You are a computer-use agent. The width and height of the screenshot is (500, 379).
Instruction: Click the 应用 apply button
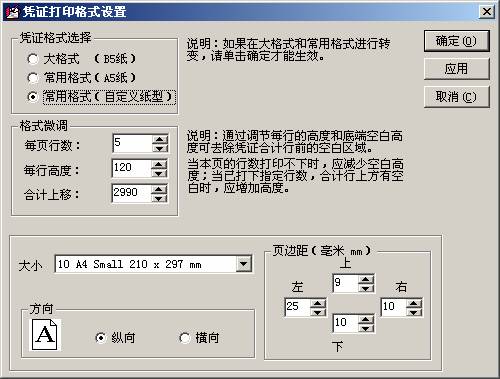456,69
